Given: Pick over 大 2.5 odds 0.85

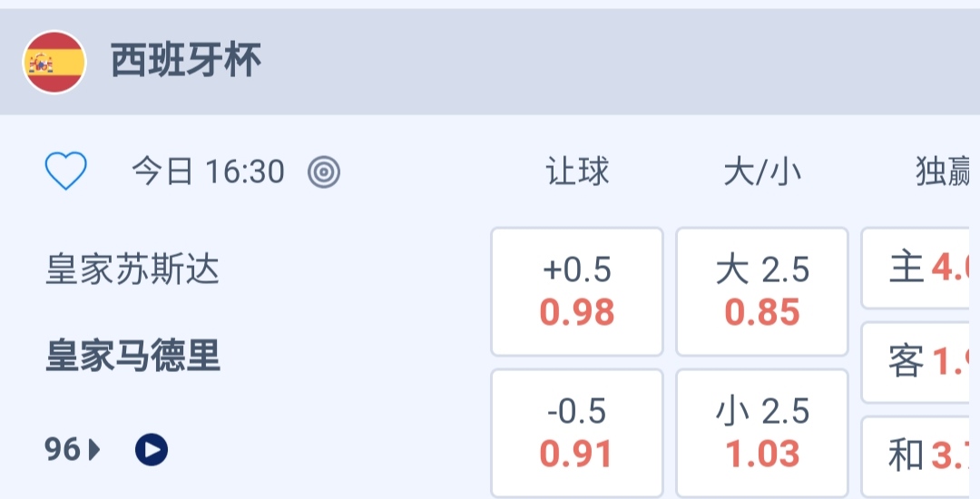Looking at the screenshot, I should coord(762,291).
